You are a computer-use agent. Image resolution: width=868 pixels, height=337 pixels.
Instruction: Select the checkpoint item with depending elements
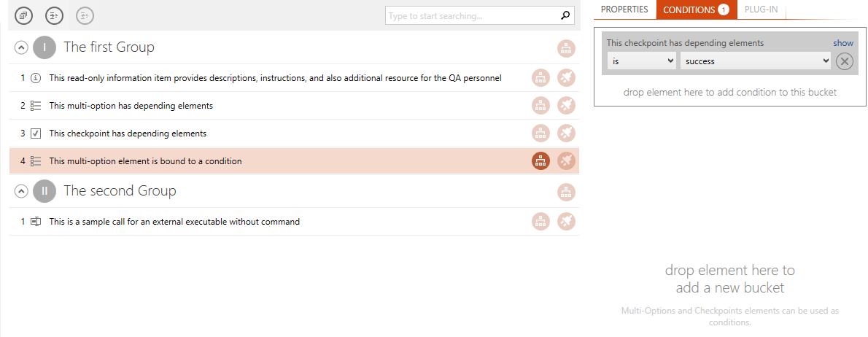(295, 133)
